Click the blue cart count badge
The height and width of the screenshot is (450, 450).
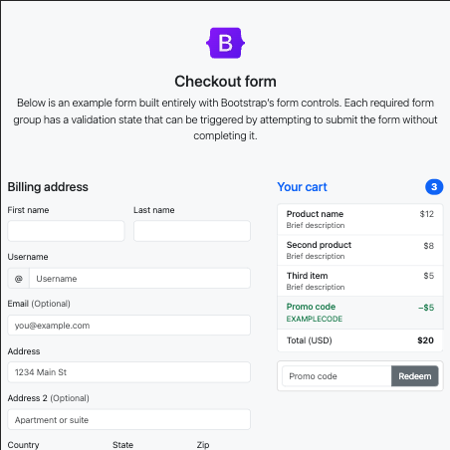click(x=434, y=187)
